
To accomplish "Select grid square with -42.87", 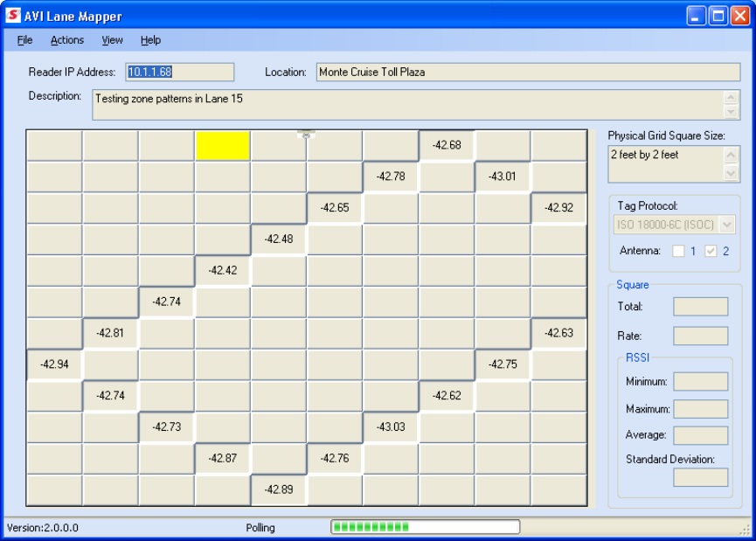I will [223, 459].
